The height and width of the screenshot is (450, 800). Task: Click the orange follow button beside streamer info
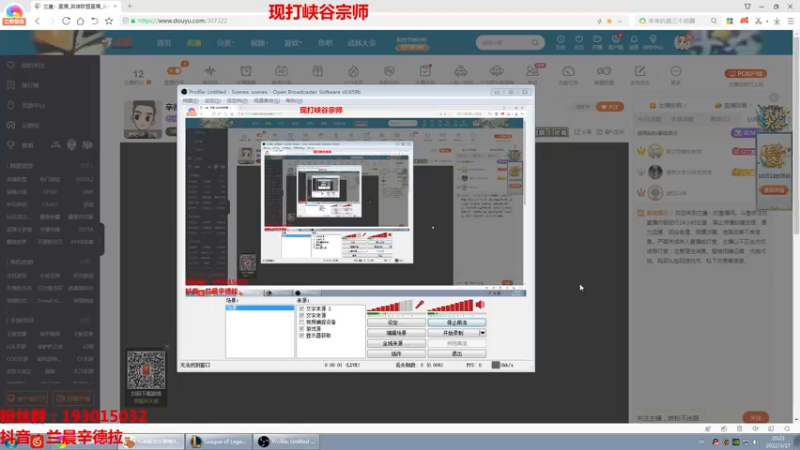[610, 107]
